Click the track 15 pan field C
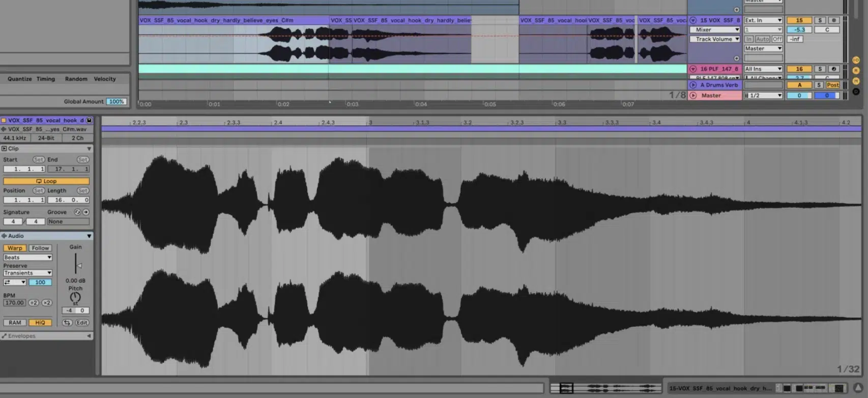The width and height of the screenshot is (868, 398). (x=827, y=30)
